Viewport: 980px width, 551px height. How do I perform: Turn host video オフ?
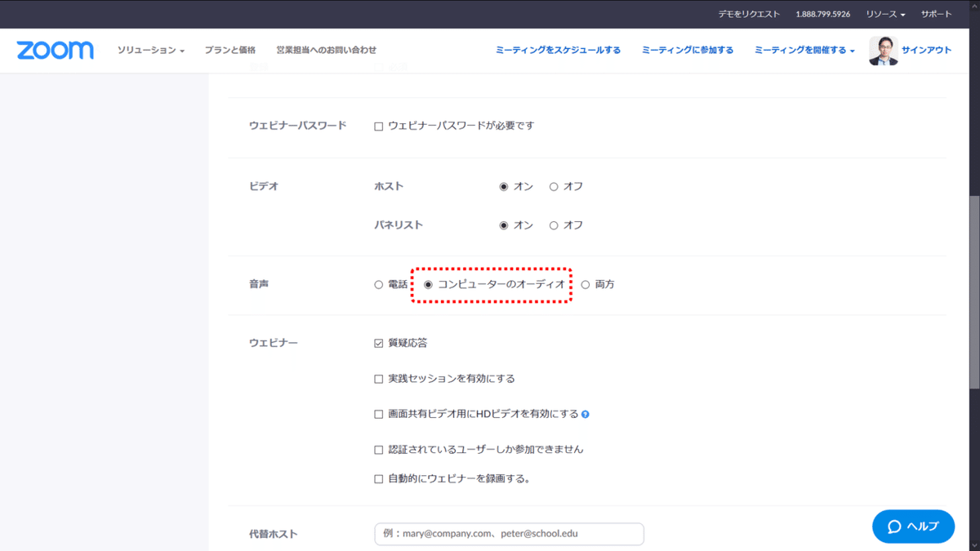(555, 185)
